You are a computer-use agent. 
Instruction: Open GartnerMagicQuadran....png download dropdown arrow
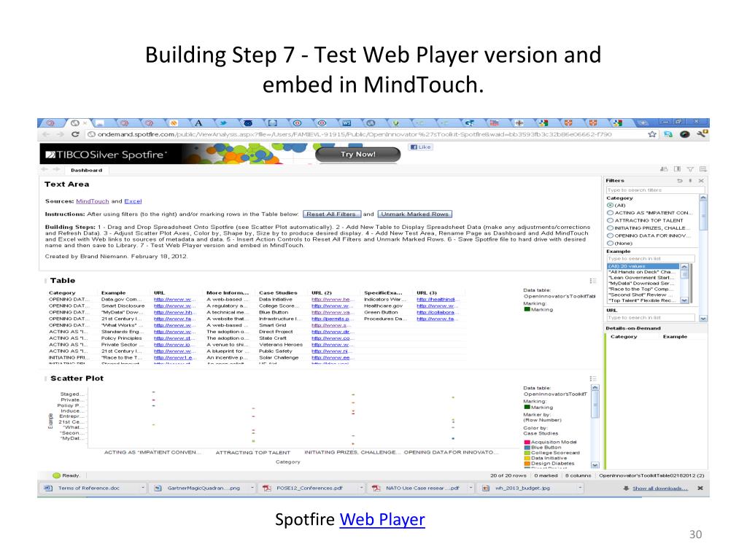point(252,488)
